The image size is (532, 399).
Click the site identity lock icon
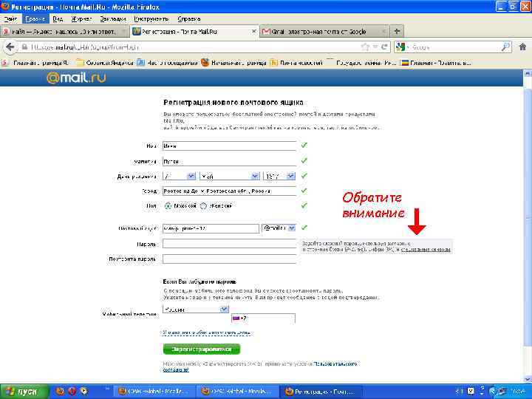coord(24,47)
